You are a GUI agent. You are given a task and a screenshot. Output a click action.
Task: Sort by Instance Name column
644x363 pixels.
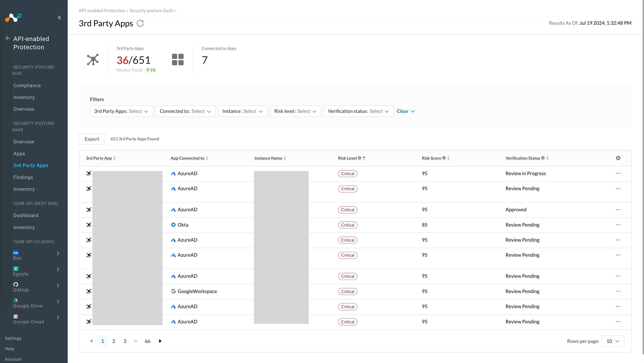tap(285, 158)
